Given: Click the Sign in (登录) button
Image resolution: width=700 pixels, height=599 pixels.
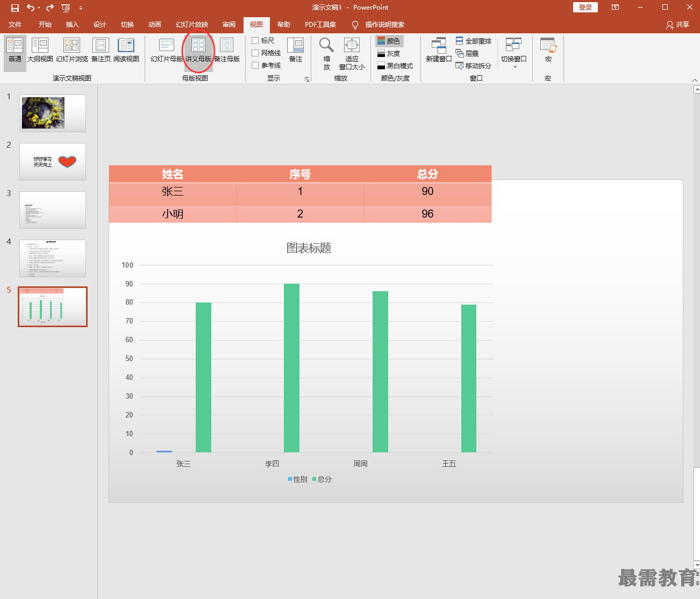Looking at the screenshot, I should [x=585, y=8].
